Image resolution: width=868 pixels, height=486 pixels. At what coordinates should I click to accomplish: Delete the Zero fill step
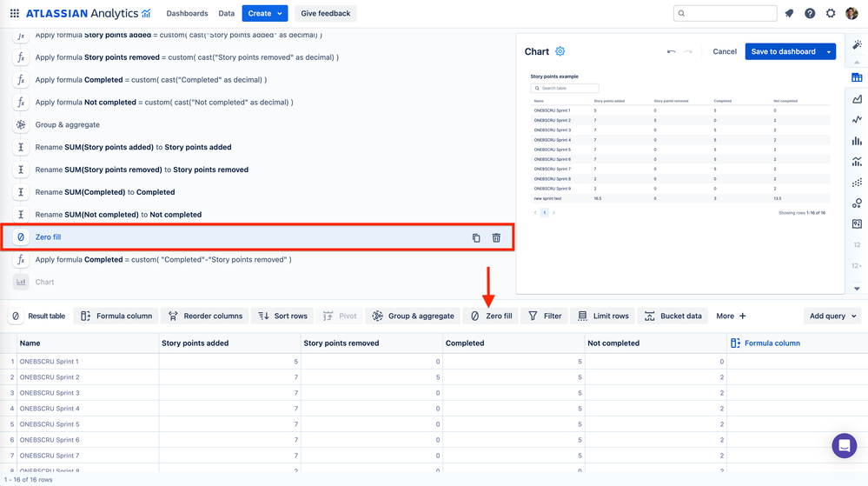pyautogui.click(x=496, y=237)
